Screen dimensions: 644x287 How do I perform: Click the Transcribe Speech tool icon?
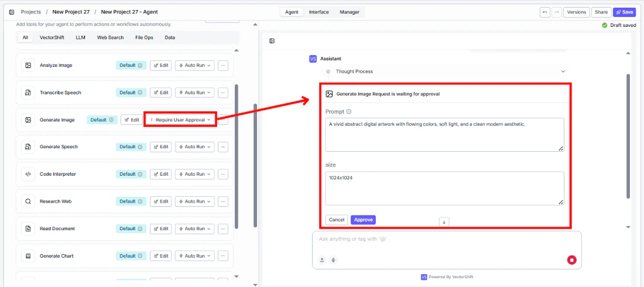28,93
